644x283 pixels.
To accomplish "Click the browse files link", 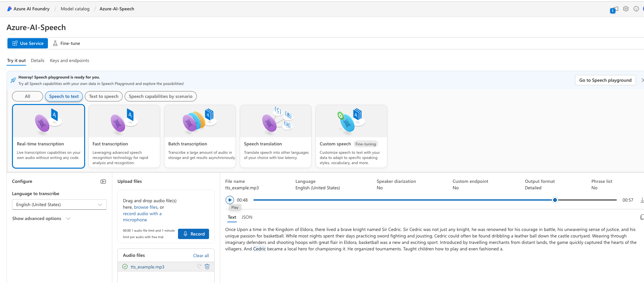I will coord(146,207).
